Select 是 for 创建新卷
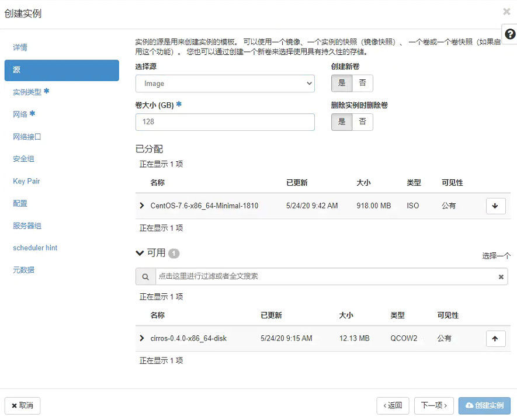517x420 pixels. tap(342, 83)
